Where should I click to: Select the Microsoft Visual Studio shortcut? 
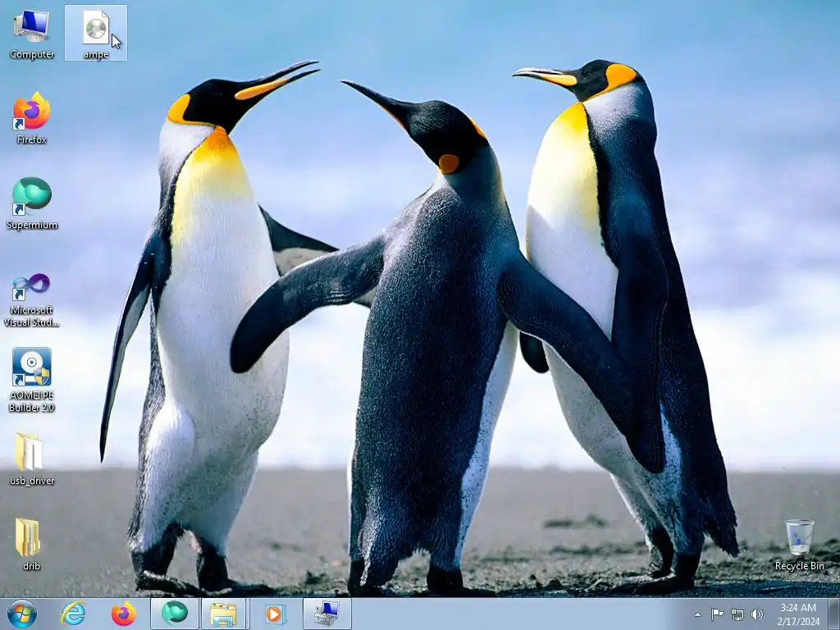(32, 300)
